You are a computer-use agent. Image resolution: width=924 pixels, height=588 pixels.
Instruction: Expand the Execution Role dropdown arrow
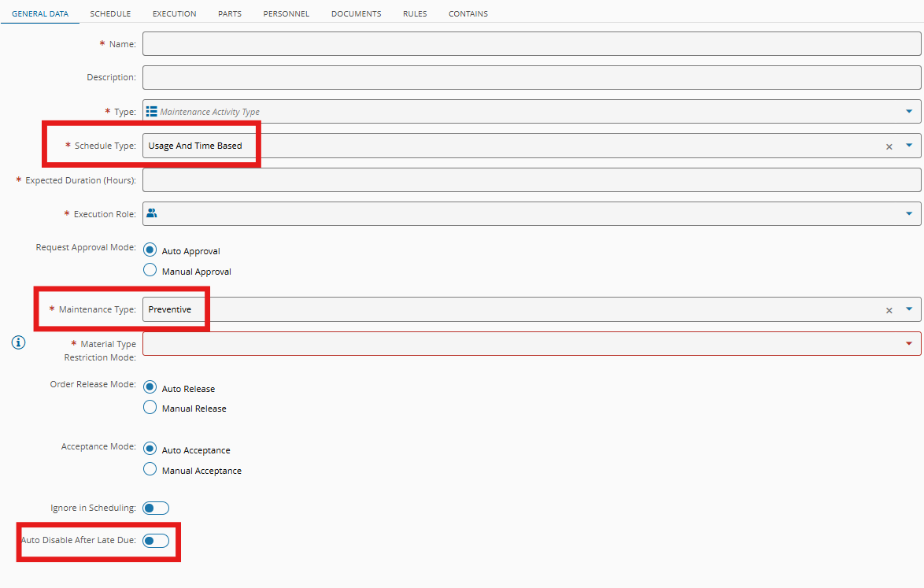point(909,213)
